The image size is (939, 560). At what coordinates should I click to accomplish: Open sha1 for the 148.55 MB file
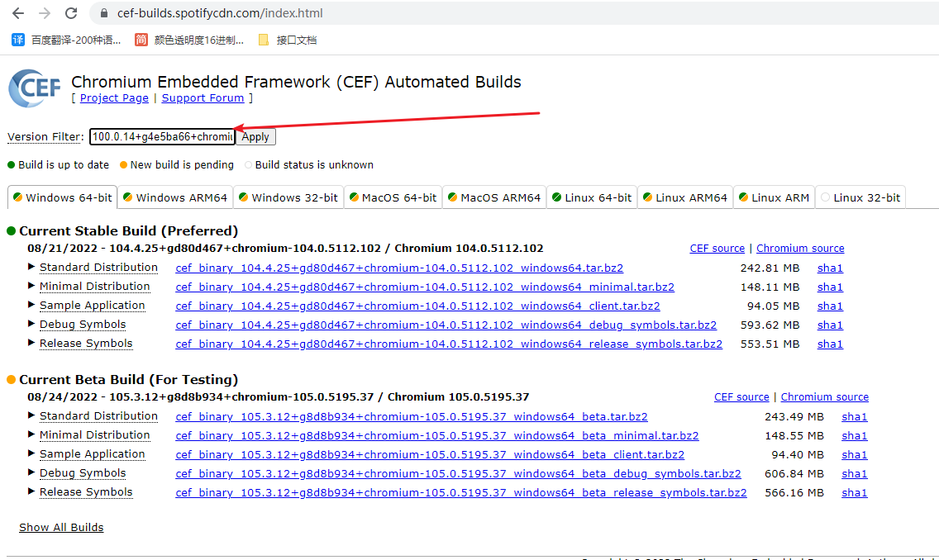click(x=855, y=436)
